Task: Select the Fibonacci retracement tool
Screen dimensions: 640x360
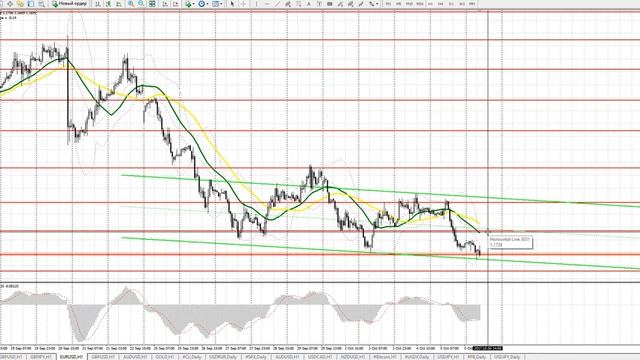Action: 298,4
